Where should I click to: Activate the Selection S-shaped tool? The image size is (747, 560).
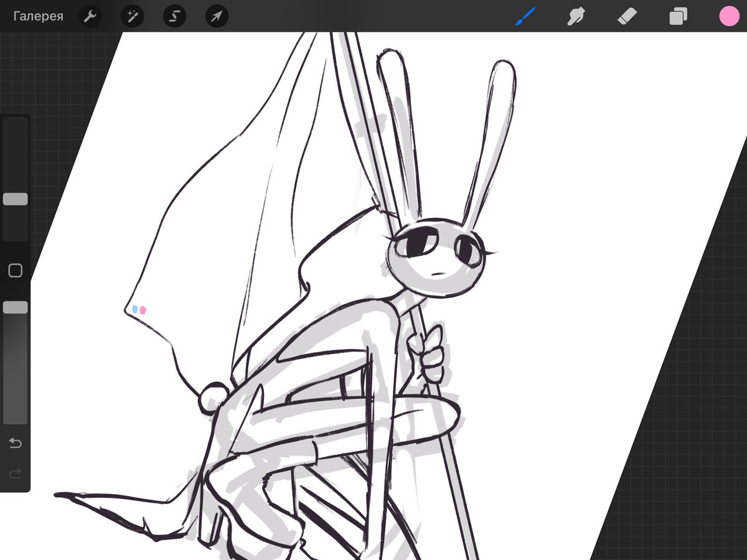pos(174,16)
